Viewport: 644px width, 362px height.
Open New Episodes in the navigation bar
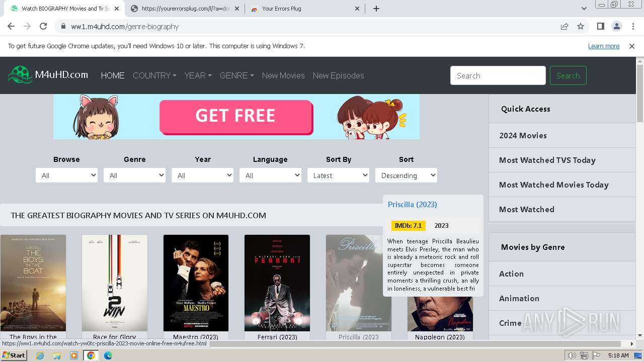[x=338, y=75]
